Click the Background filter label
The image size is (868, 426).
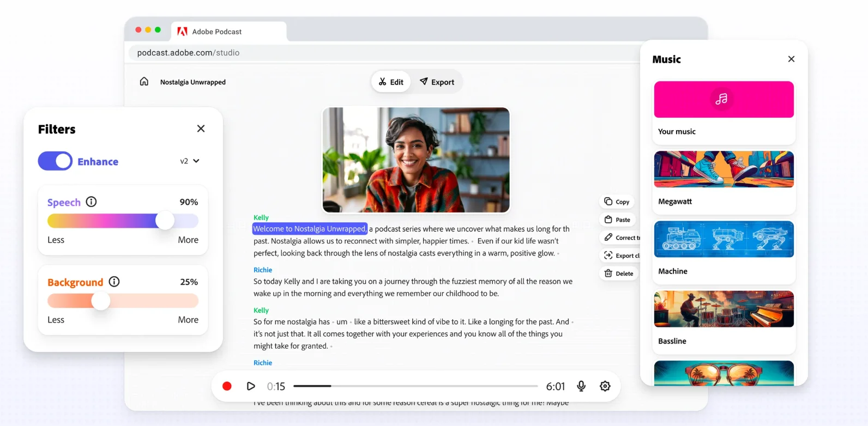(x=75, y=282)
